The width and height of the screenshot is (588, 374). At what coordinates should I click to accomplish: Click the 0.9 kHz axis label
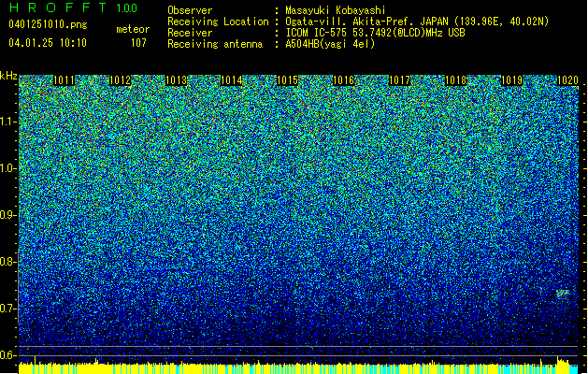pos(8,215)
